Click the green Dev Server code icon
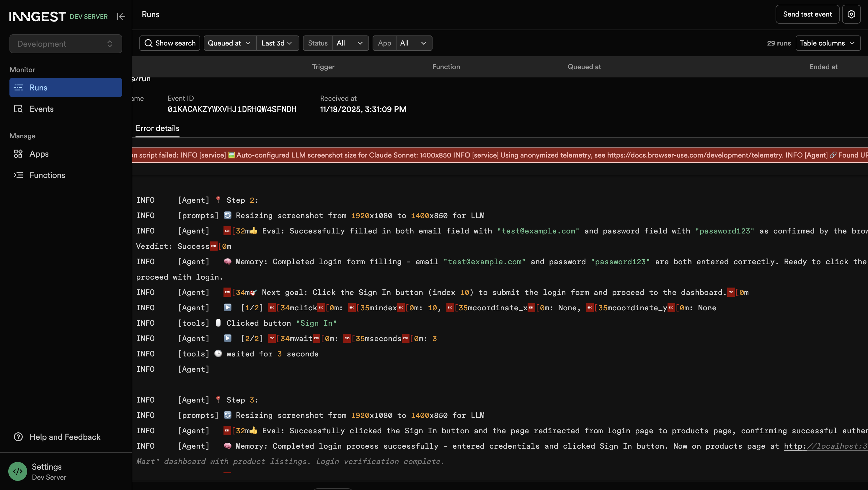Image resolution: width=868 pixels, height=490 pixels. point(17,471)
